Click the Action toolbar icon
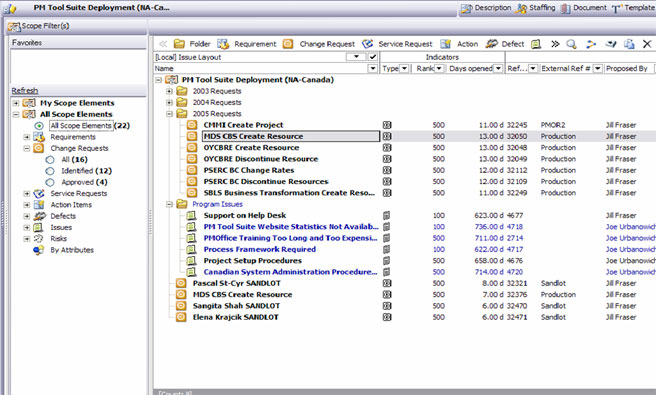656x395 pixels. 446,44
